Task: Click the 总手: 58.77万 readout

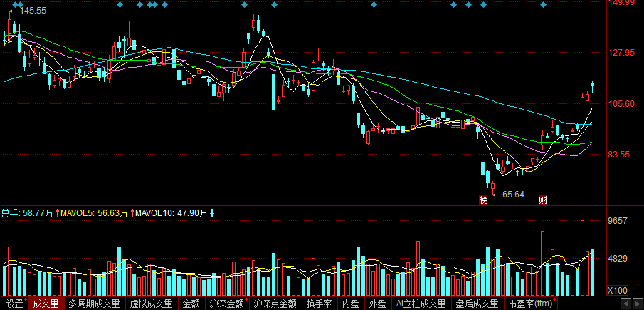Action: (x=27, y=213)
